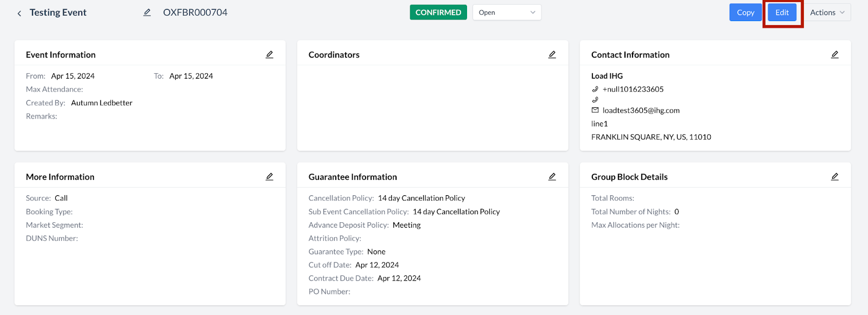Click the highlighted Edit button

(782, 12)
